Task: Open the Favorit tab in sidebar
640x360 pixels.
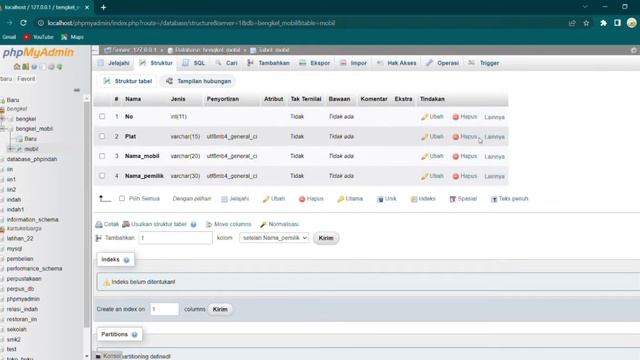Action: tap(26, 79)
